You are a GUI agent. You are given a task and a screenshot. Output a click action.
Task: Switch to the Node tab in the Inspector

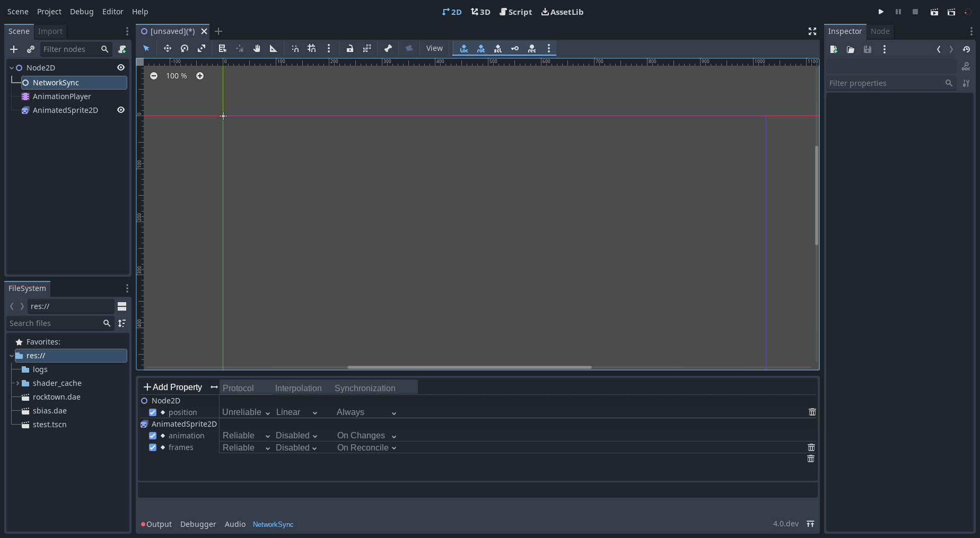click(880, 31)
